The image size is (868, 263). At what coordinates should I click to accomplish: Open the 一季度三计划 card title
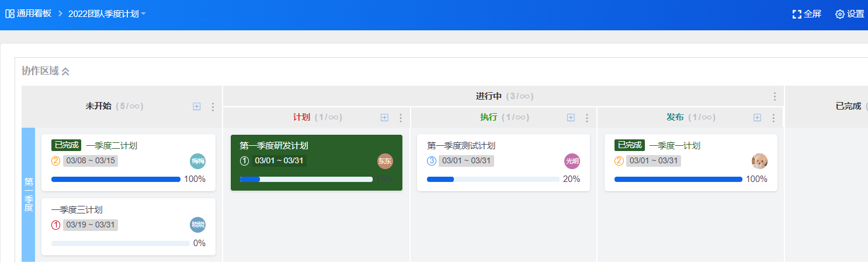coord(77,209)
